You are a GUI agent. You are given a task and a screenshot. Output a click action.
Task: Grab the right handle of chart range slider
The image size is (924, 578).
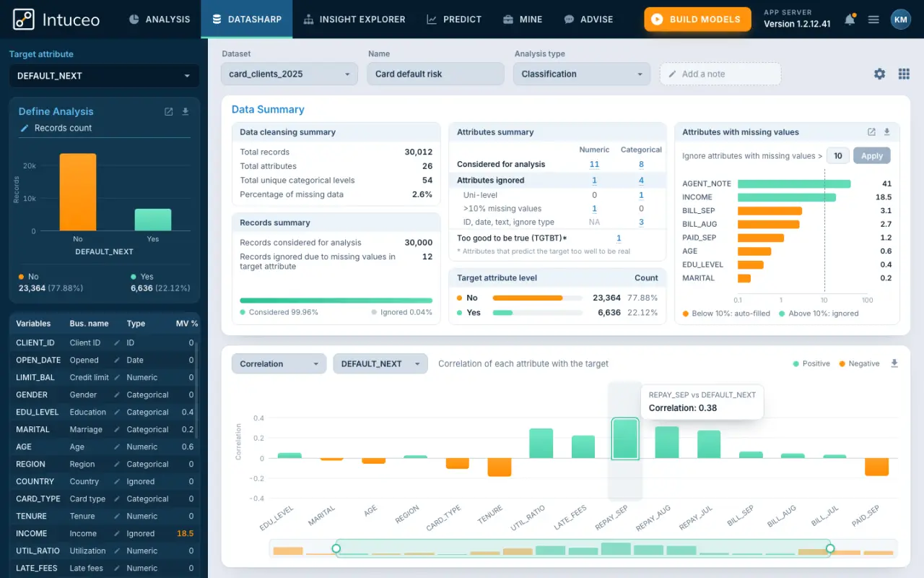coord(830,548)
